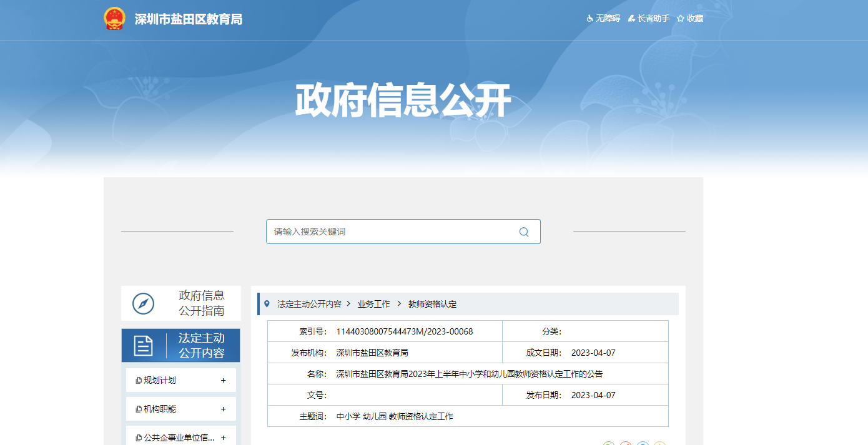The width and height of the screenshot is (868, 445).
Task: Click the document icon beside 法定主动公开内容
Action: pos(144,346)
